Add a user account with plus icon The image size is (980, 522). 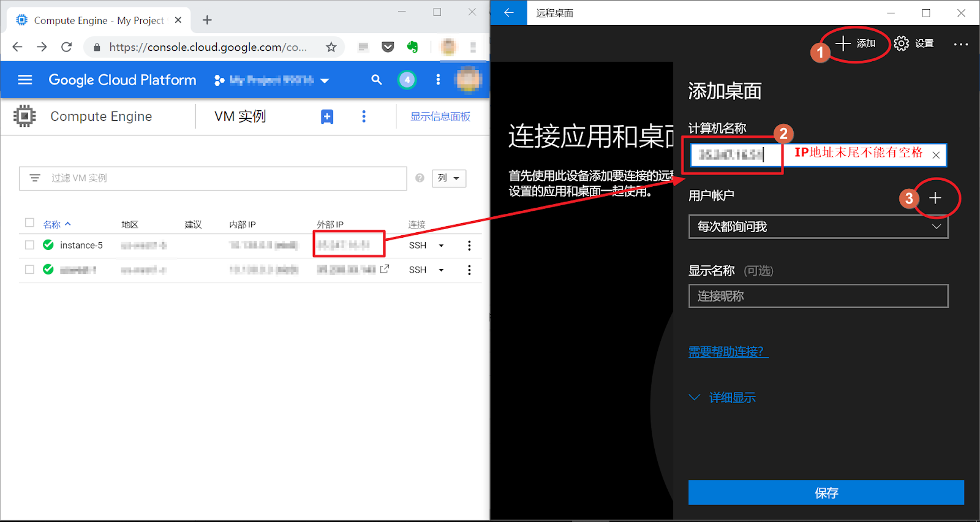point(935,198)
